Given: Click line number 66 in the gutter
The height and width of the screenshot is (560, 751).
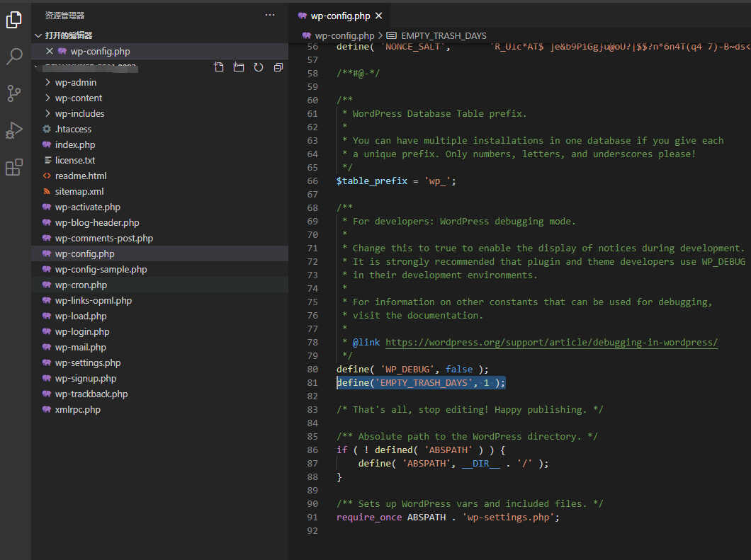Looking at the screenshot, I should (312, 181).
